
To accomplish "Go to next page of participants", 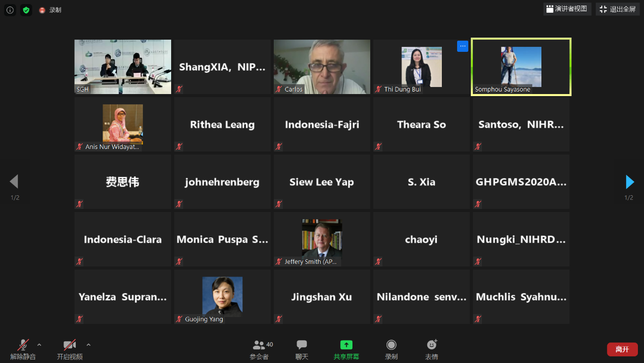I will point(629,181).
